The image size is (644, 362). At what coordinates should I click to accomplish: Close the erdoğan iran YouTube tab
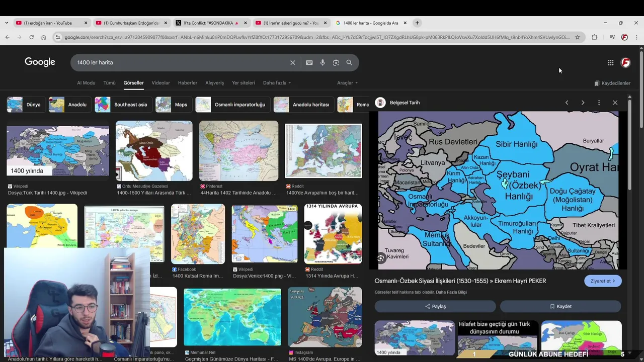tap(86, 23)
